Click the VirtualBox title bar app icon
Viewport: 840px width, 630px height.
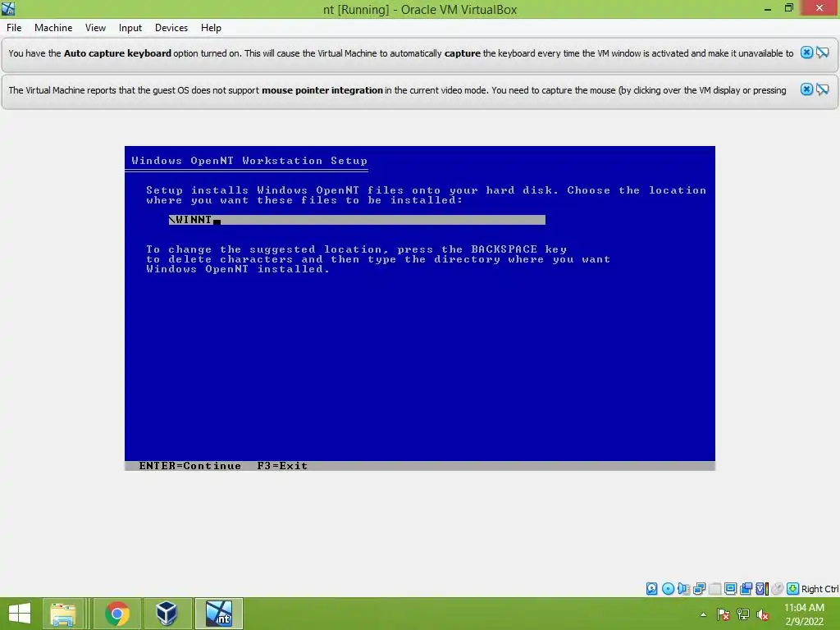[x=8, y=8]
